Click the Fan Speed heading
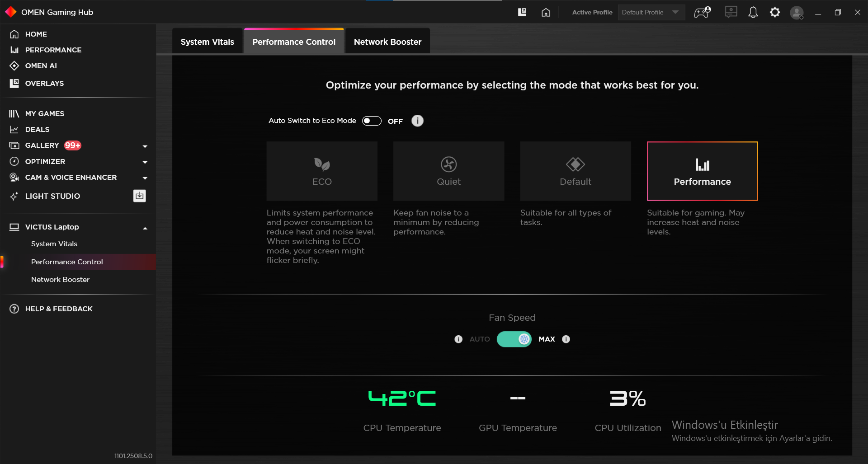 pos(512,318)
